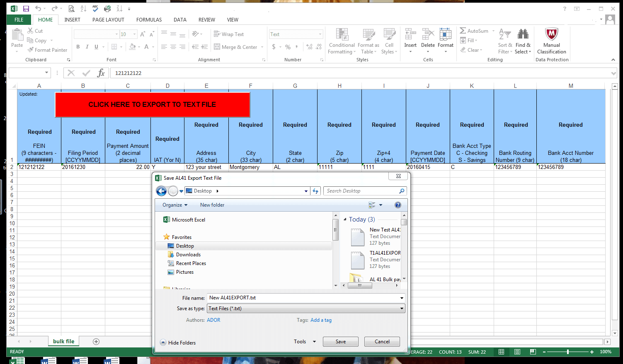Apply the accounting dollar number format
Image resolution: width=623 pixels, height=364 pixels.
coord(274,47)
